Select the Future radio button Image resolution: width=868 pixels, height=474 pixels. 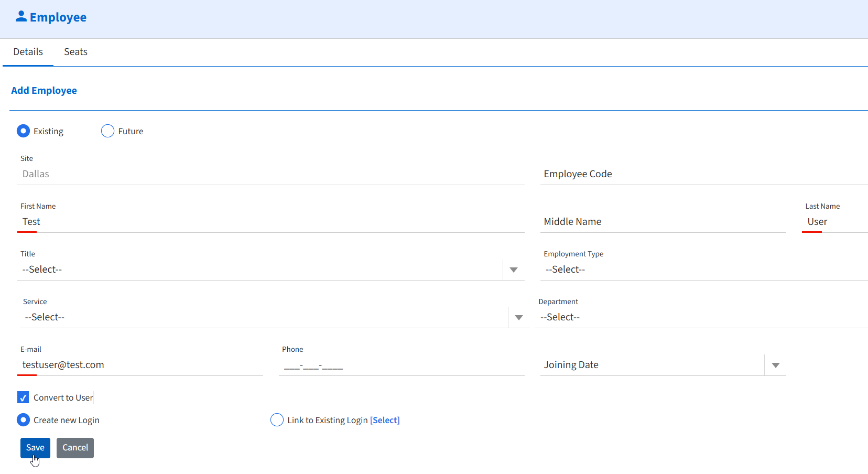107,131
